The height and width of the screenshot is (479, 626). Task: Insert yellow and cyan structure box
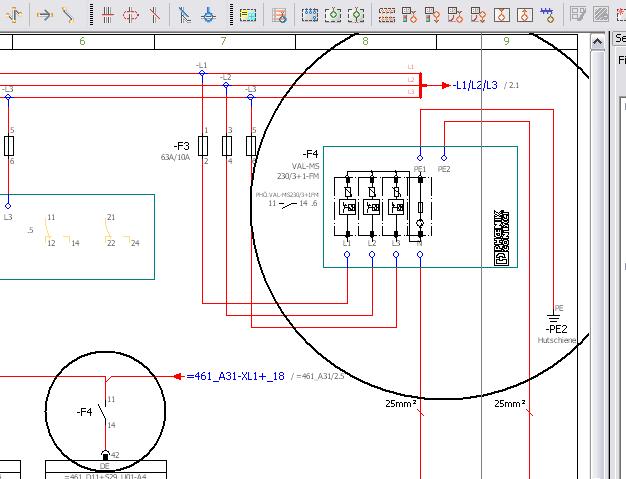[248, 15]
